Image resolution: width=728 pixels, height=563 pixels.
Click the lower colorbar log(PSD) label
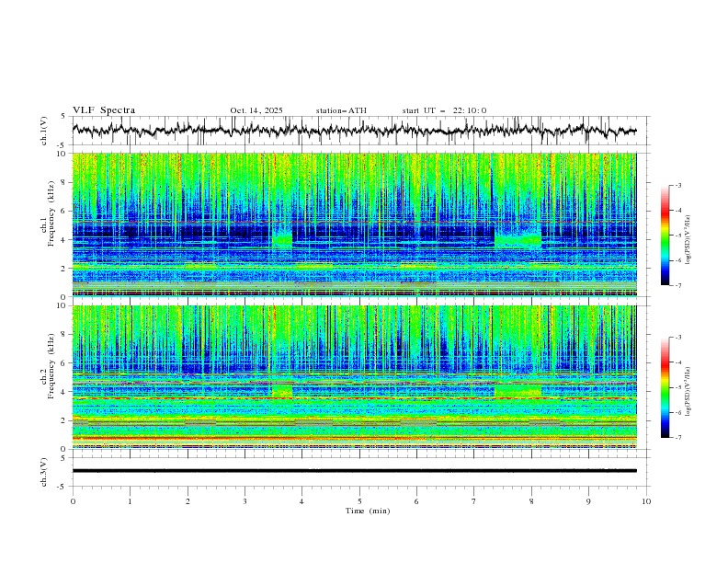coord(689,392)
